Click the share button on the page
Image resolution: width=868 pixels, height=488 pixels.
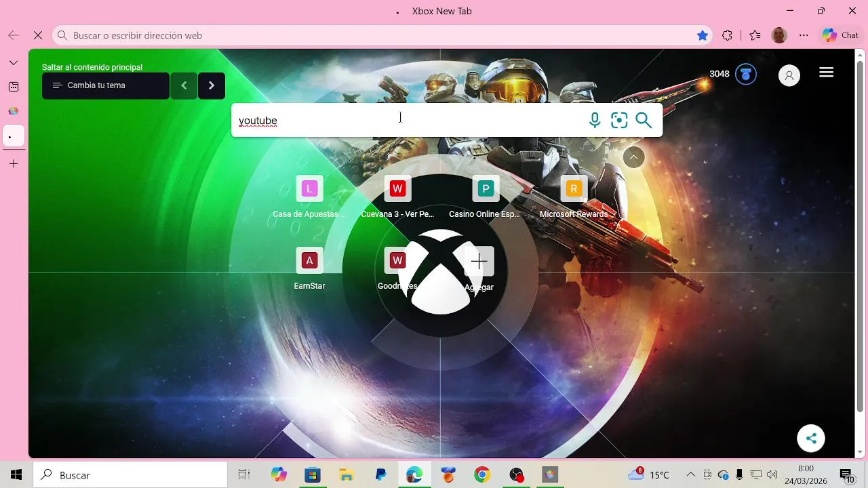point(811,438)
